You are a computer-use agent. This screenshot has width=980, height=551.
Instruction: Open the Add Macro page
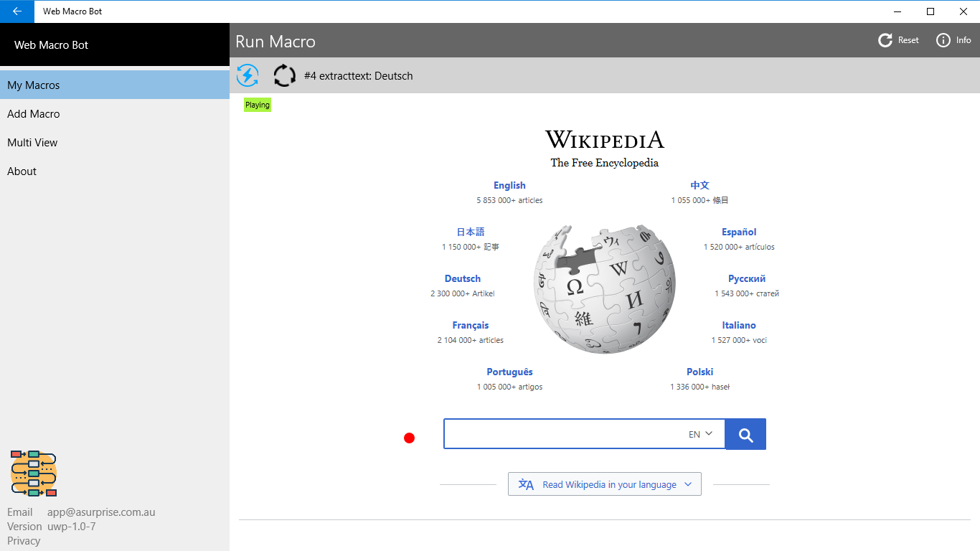[115, 113]
